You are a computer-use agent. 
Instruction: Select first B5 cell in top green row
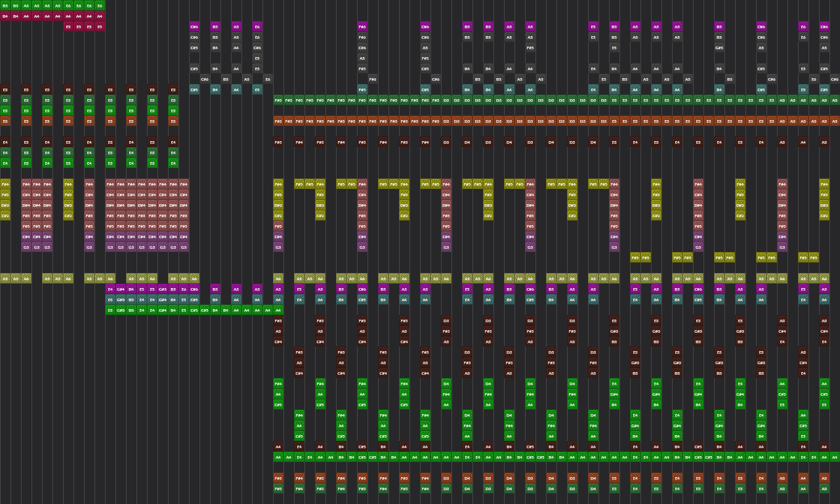5,5
